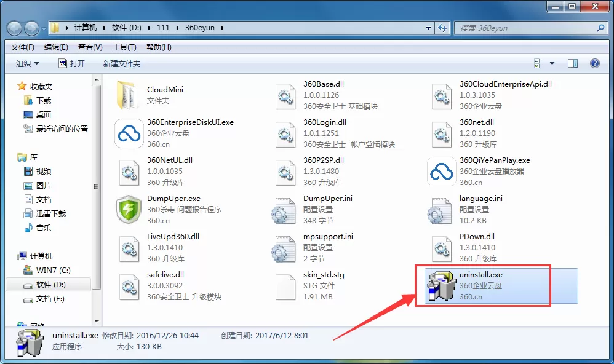Open the 文件(F) menu
Image resolution: width=614 pixels, height=364 pixels.
pyautogui.click(x=22, y=47)
